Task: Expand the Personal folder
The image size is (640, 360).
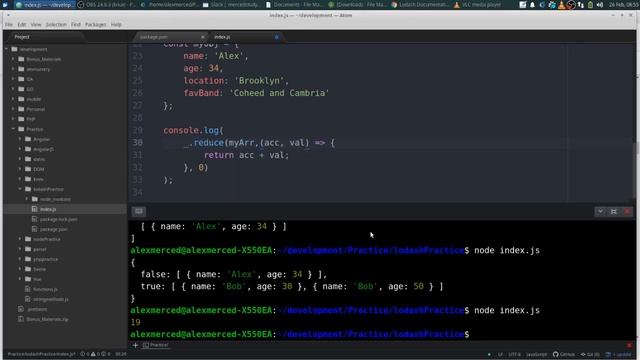Action: [x=13, y=109]
